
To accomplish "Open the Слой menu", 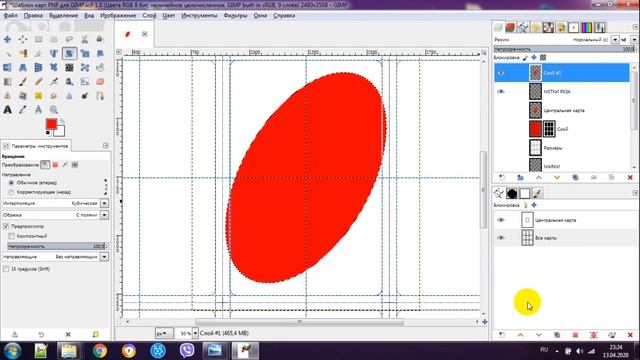I will [149, 16].
